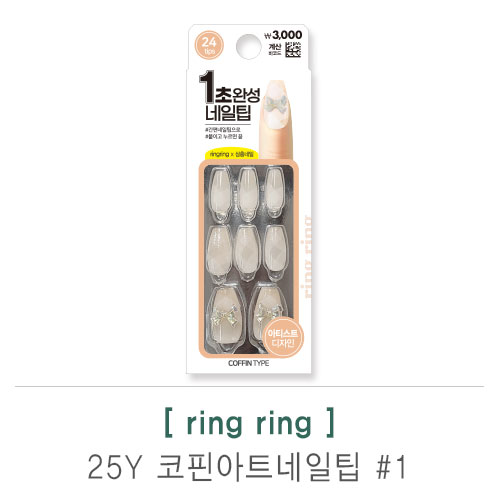Click the 25Y 코핀아트네일팁 #1 product name
The image size is (500, 500).
pos(247,467)
